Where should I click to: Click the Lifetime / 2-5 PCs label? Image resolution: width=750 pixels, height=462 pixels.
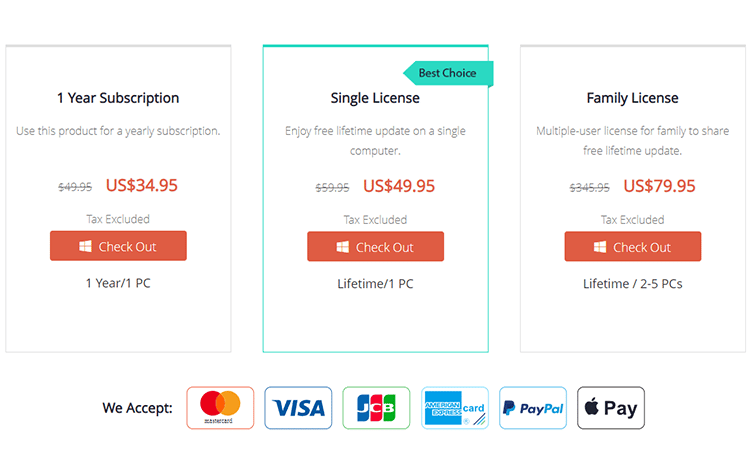point(633,284)
